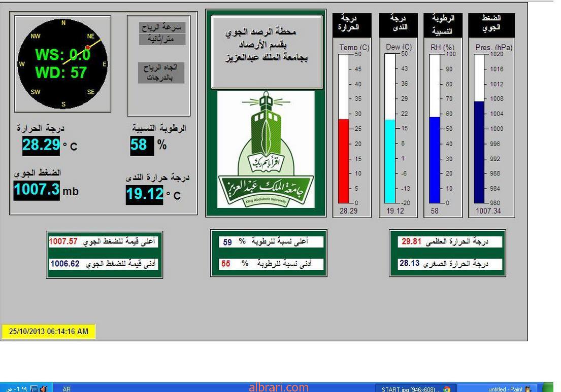Click the dark navy Pres. (hPa) gauge bar
Screen dimensions: 561x392
[479, 152]
